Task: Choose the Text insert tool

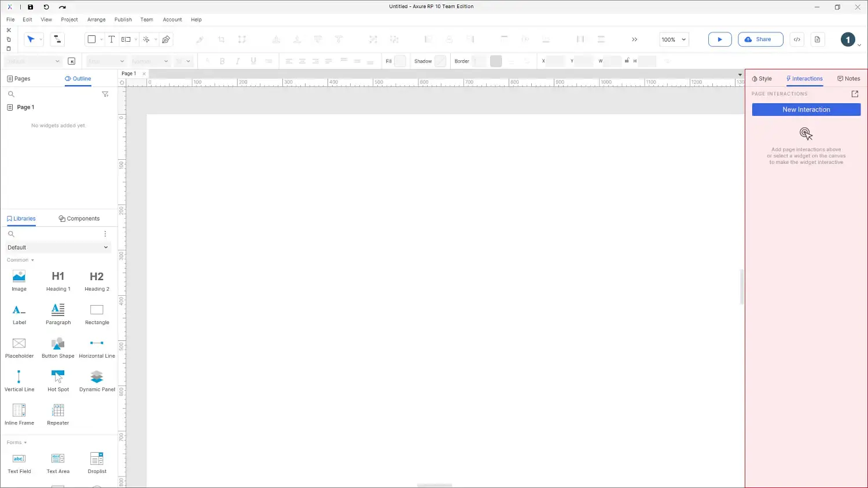Action: [112, 39]
